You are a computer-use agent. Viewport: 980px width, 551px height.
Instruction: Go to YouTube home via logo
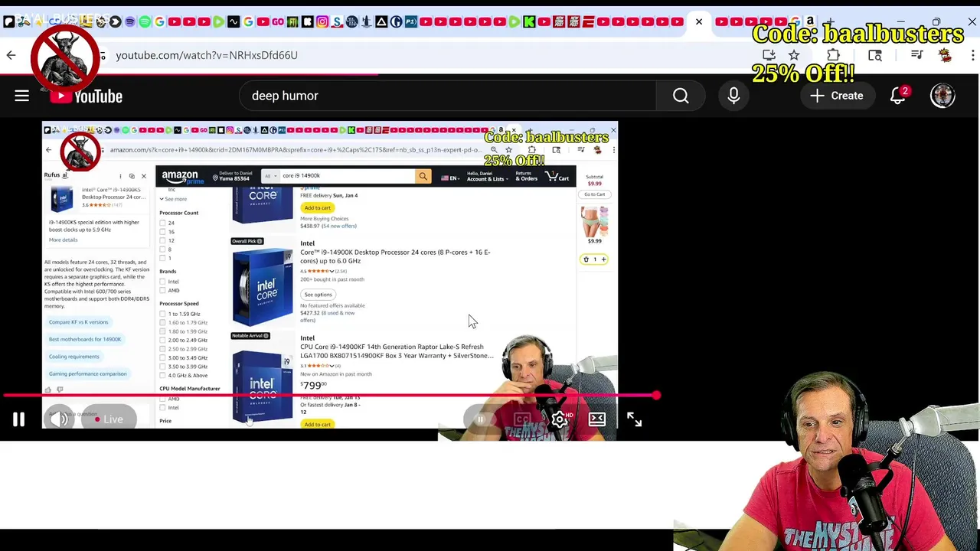(87, 96)
